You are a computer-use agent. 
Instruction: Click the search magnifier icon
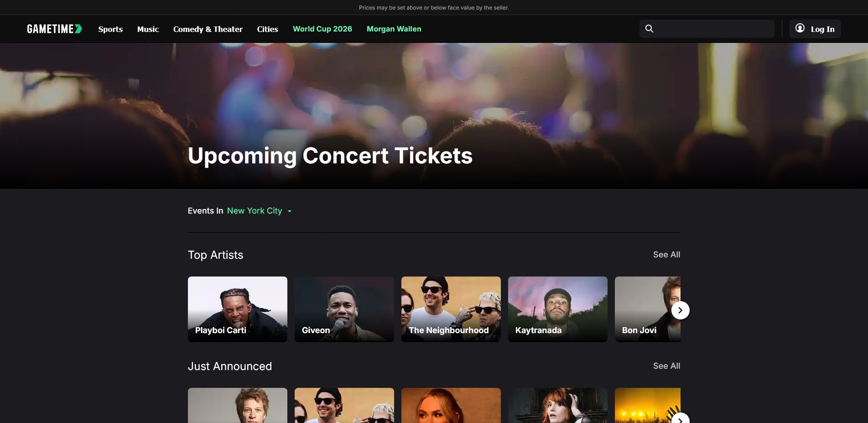[x=649, y=29]
